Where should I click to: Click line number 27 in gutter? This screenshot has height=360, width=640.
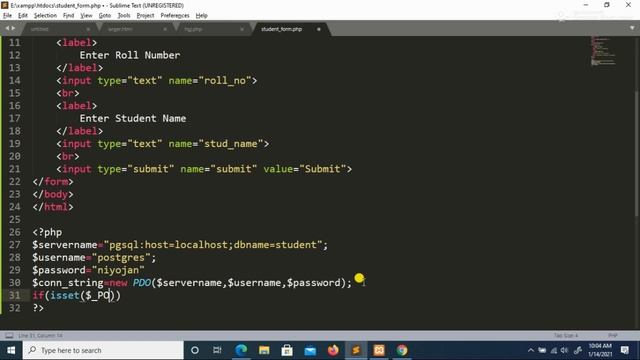[15, 245]
